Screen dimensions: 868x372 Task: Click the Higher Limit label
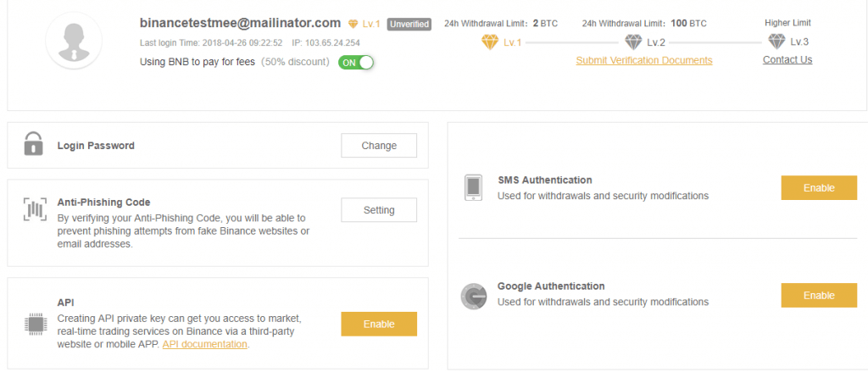787,23
